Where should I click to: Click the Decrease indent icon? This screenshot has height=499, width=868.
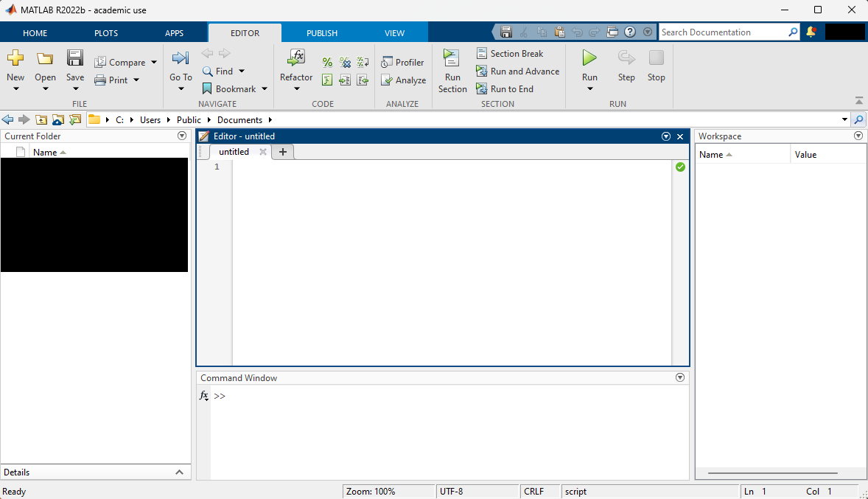coord(363,80)
